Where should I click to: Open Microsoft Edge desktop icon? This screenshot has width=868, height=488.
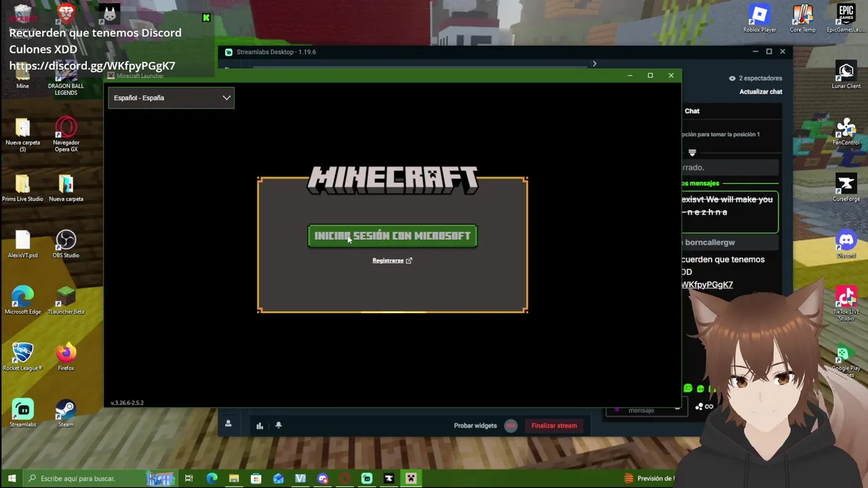[x=22, y=300]
